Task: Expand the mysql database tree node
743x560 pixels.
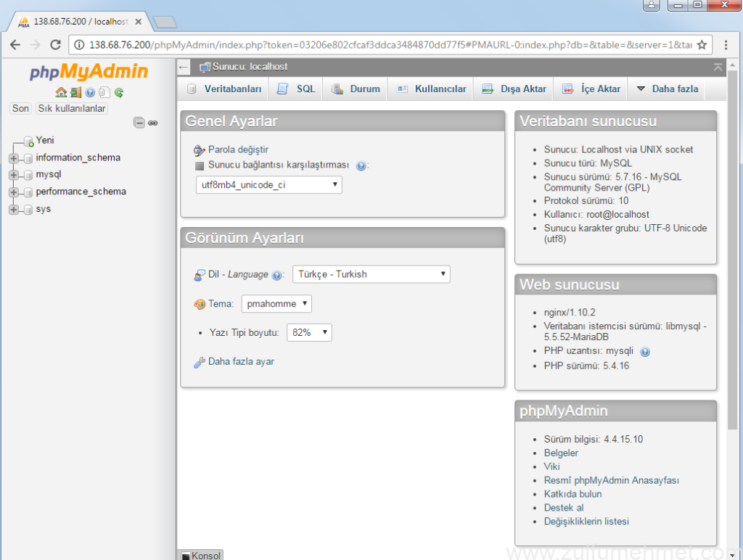Action: (15, 174)
